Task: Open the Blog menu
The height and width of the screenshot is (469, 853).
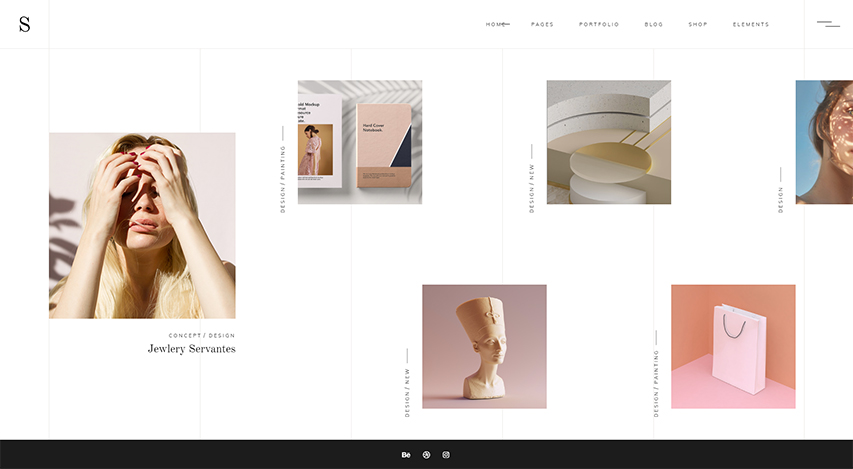Action: [654, 24]
